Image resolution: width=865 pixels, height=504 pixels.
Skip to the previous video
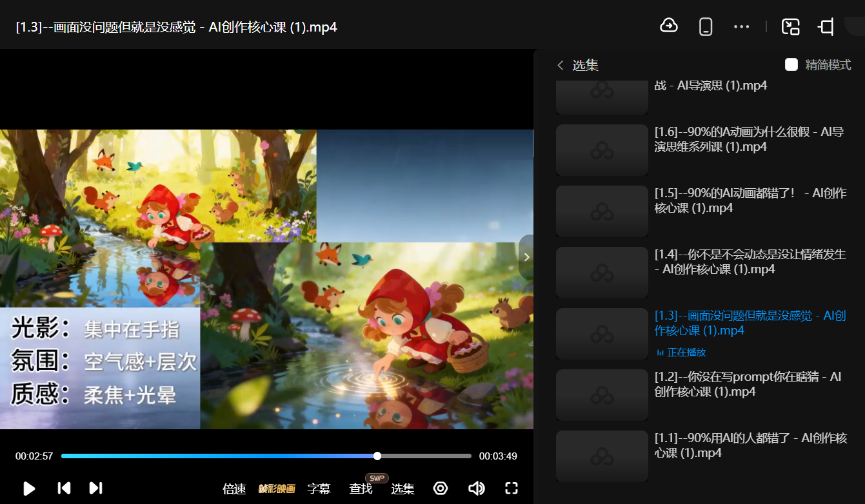pyautogui.click(x=64, y=489)
